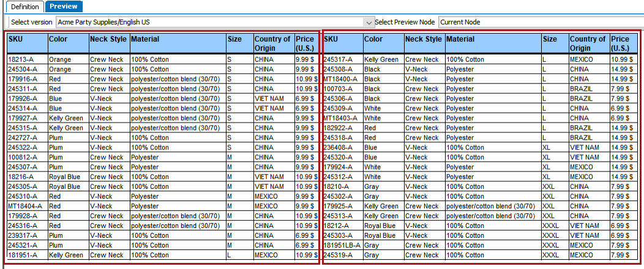Select the Preview tab
The image size is (644, 269).
(64, 7)
